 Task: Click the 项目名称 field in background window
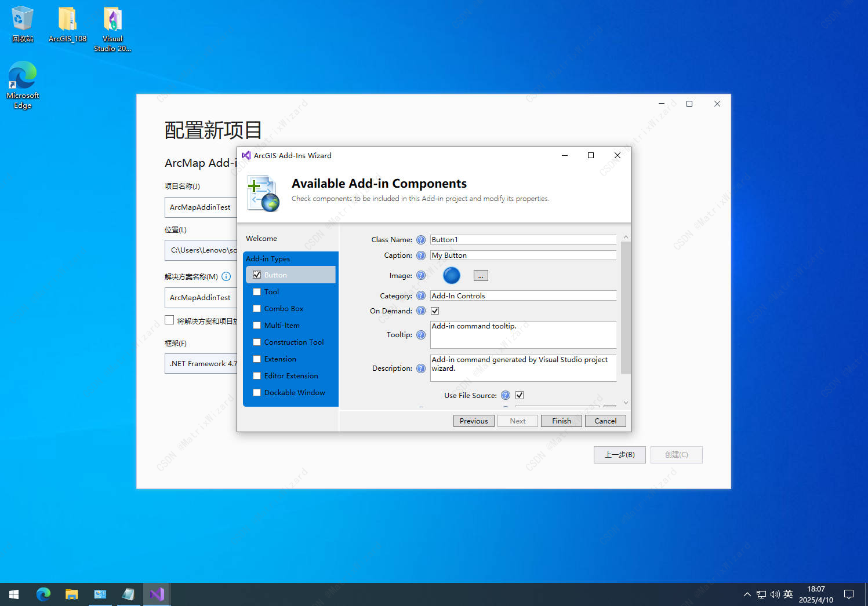tap(201, 207)
